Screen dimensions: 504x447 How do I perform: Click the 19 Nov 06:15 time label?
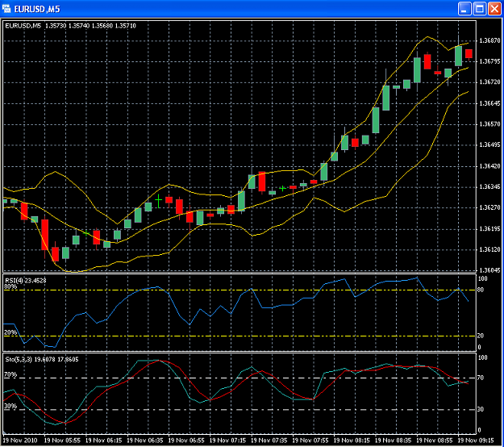[x=103, y=441]
